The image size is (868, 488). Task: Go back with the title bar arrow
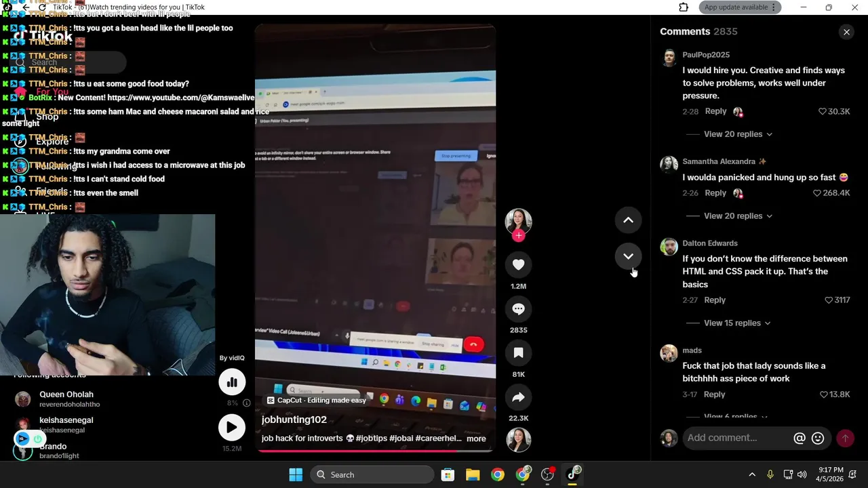click(26, 7)
